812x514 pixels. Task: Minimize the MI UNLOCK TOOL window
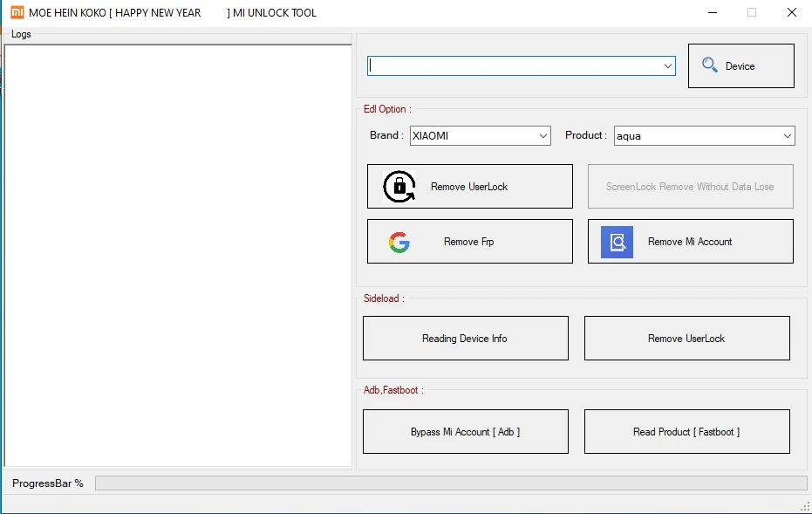click(713, 12)
